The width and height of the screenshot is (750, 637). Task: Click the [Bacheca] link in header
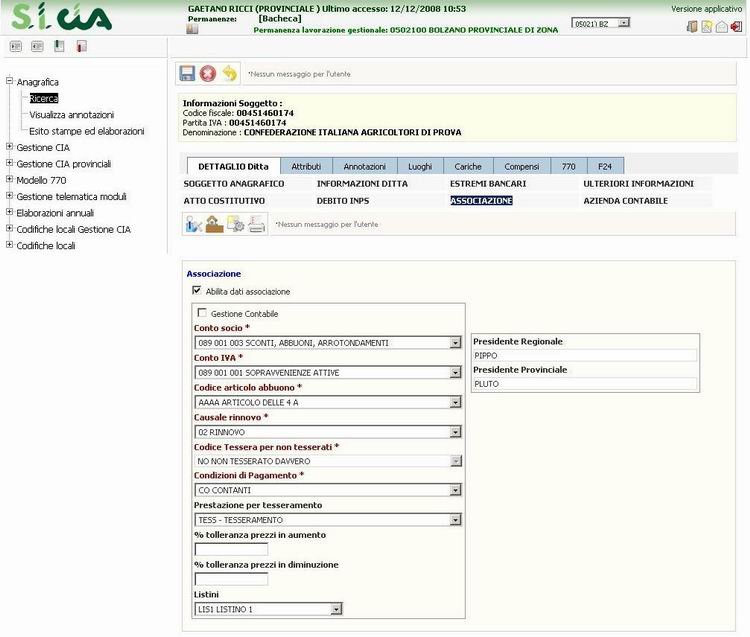(x=280, y=19)
